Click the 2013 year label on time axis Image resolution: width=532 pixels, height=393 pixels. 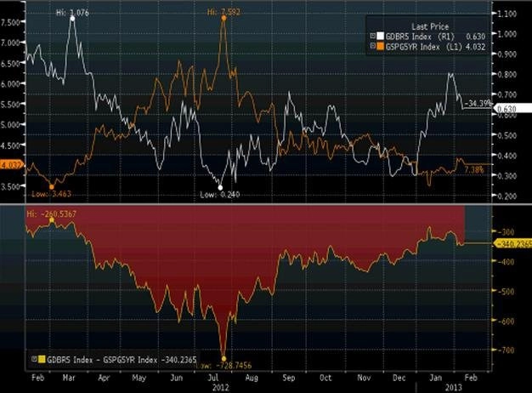click(x=453, y=387)
